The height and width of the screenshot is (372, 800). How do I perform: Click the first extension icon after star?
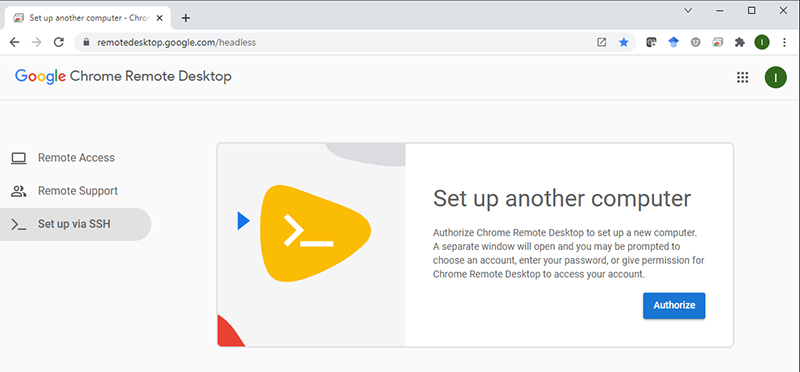coord(651,42)
